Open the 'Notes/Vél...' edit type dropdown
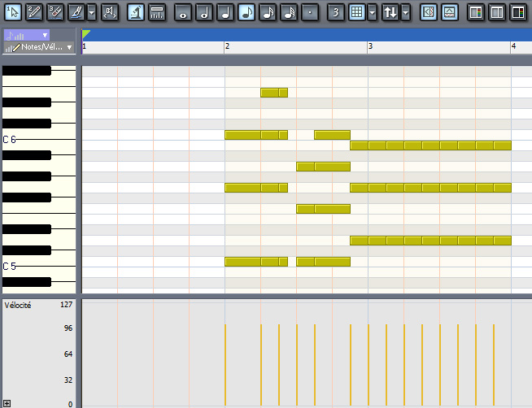532x408 pixels. 39,47
